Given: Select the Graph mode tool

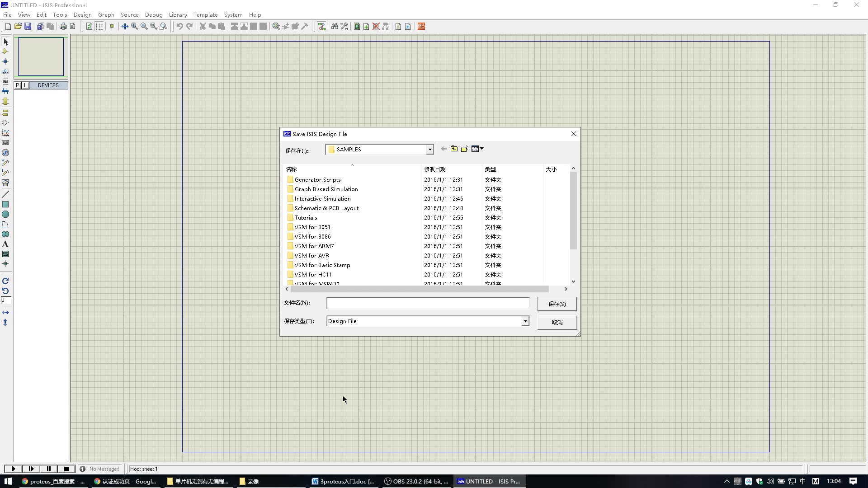Looking at the screenshot, I should [5, 132].
